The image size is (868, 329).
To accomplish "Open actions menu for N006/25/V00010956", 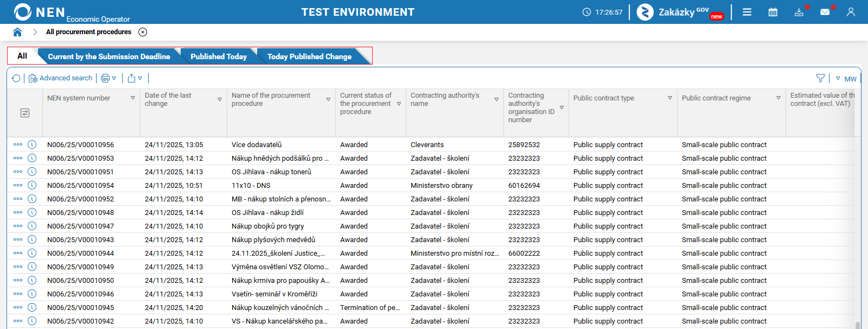I will pos(18,144).
